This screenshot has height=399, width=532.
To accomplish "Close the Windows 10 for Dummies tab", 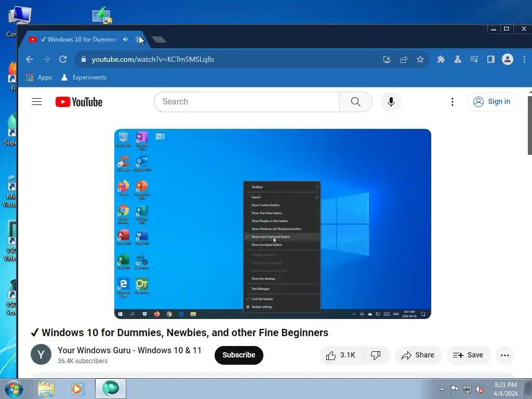I will 139,39.
